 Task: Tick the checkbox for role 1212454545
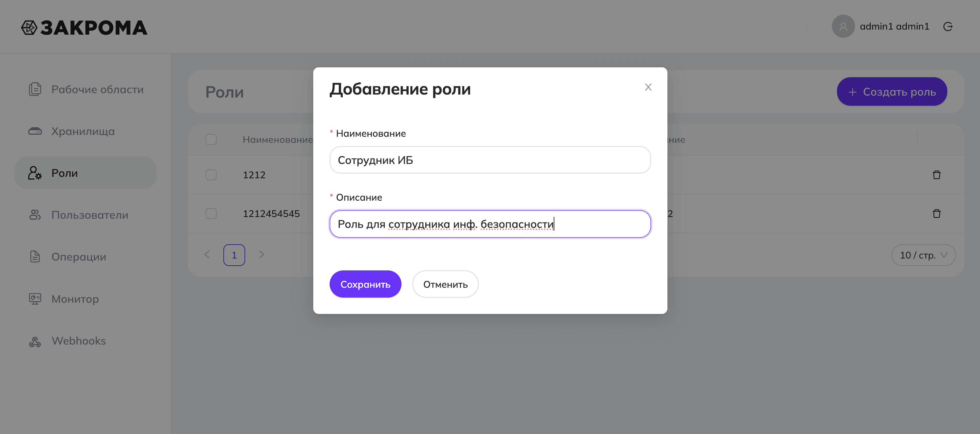tap(211, 214)
